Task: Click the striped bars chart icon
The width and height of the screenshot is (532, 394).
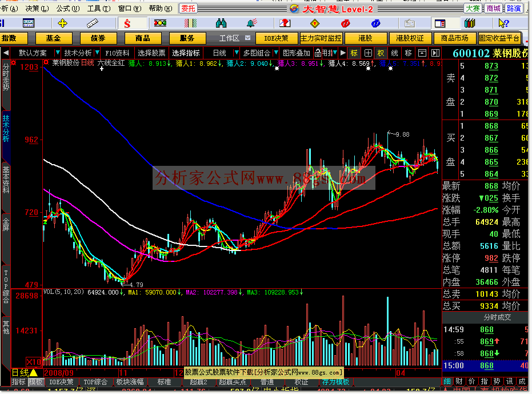Action: (x=190, y=23)
